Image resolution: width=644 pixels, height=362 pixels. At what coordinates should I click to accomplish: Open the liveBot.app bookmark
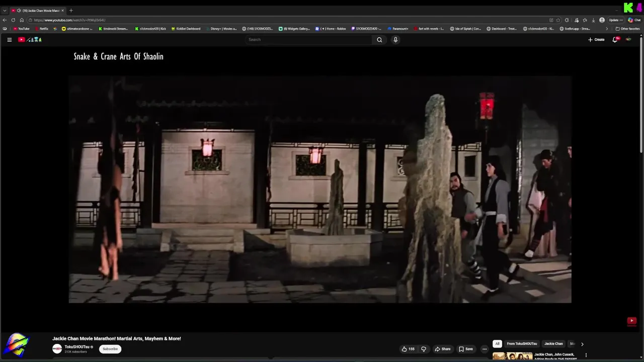point(575,29)
